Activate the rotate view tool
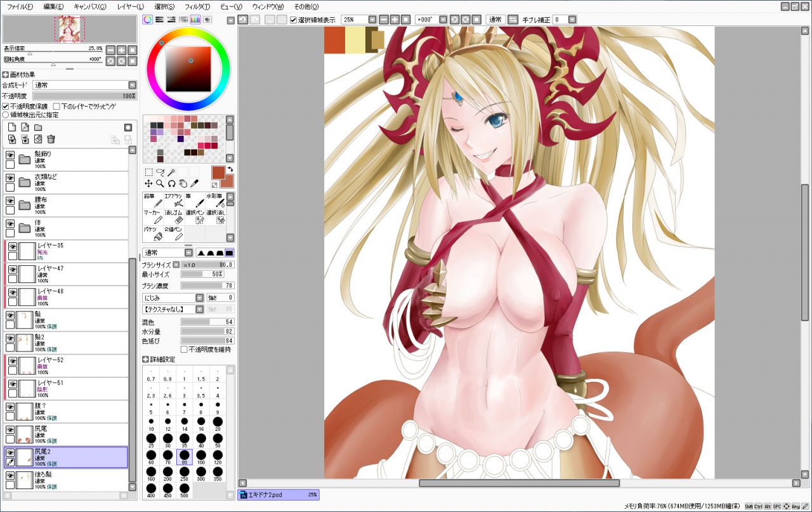 [x=171, y=183]
